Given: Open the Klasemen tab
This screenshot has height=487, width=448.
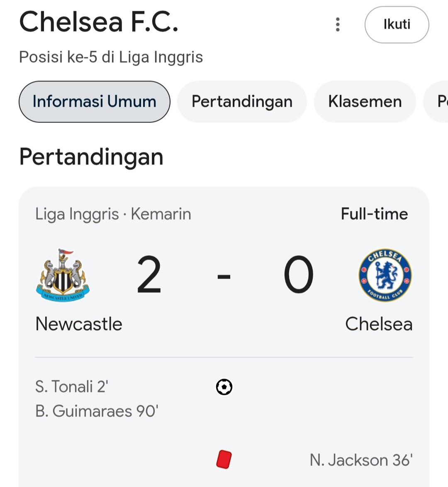Looking at the screenshot, I should pyautogui.click(x=365, y=102).
